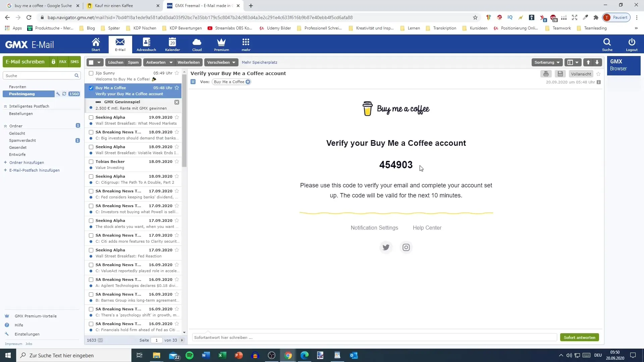Switch to Kauf mir einen Kaffee tab
644x362 pixels.
123,6
